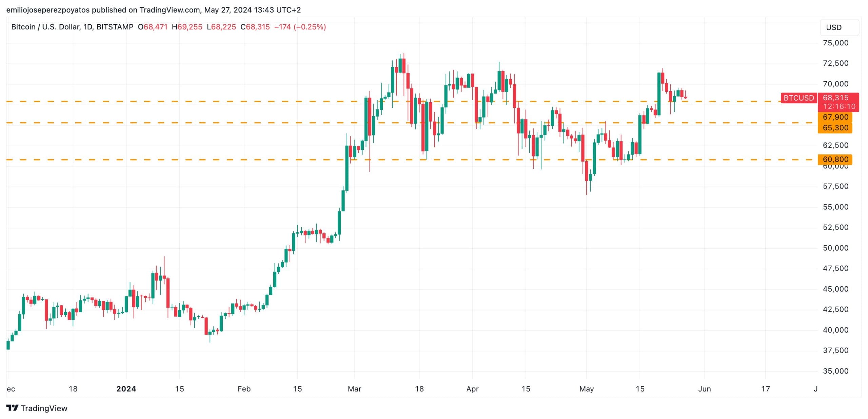The width and height of the screenshot is (868, 419).
Task: Click the price change −174 (−0.25%) text
Action: point(300,27)
